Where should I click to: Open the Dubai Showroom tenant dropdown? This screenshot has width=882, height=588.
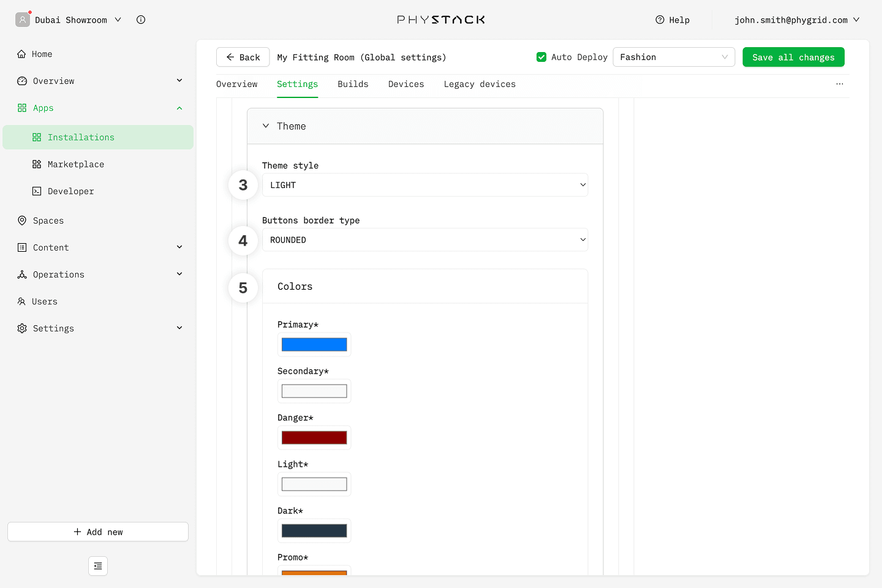[78, 20]
